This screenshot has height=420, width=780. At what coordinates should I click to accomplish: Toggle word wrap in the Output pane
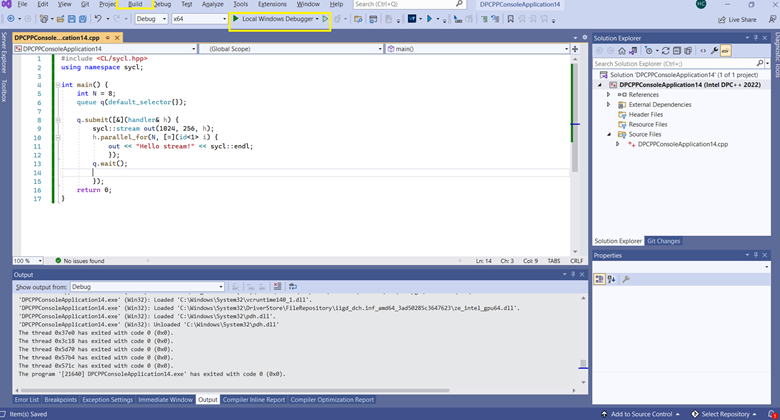click(293, 287)
